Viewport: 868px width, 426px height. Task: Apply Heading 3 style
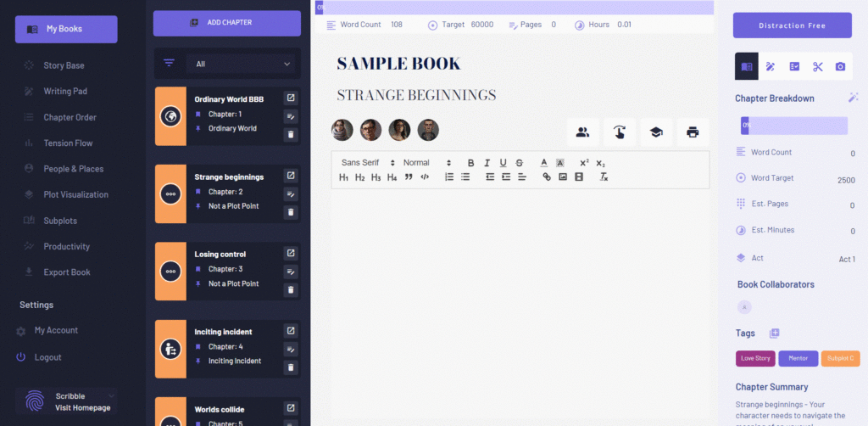[376, 177]
